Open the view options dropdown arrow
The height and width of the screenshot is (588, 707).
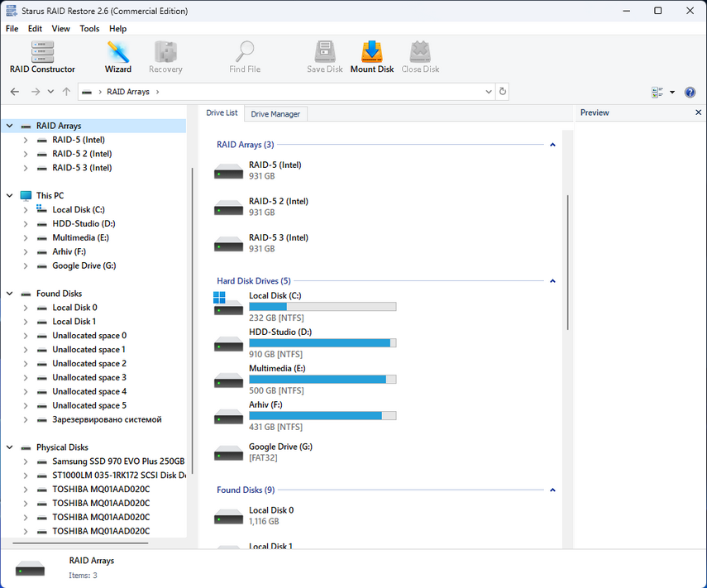672,93
